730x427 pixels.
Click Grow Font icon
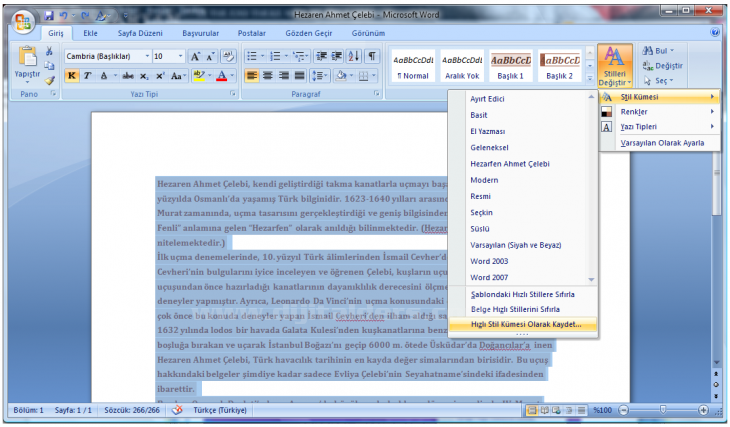(x=196, y=56)
